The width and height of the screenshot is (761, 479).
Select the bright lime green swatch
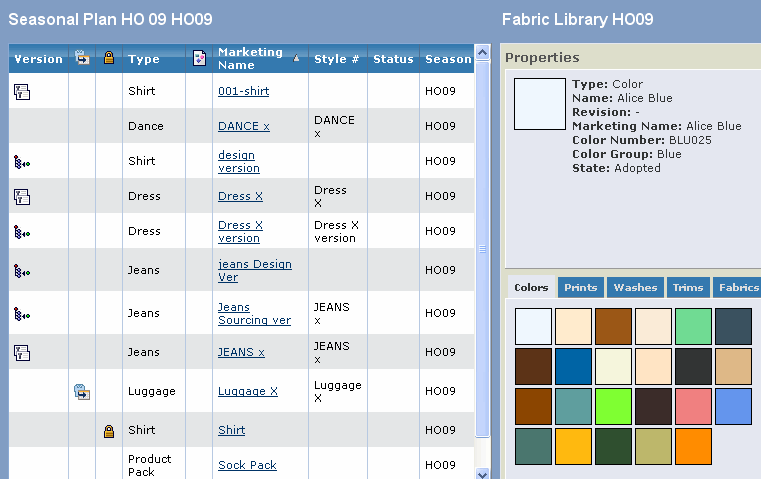click(x=613, y=406)
